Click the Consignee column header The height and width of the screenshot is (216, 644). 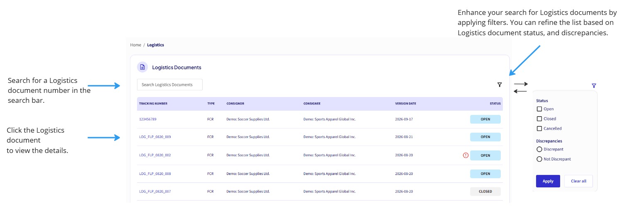312,104
